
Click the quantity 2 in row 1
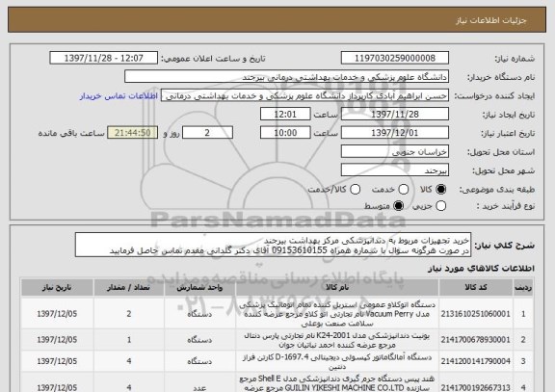[x=129, y=314]
